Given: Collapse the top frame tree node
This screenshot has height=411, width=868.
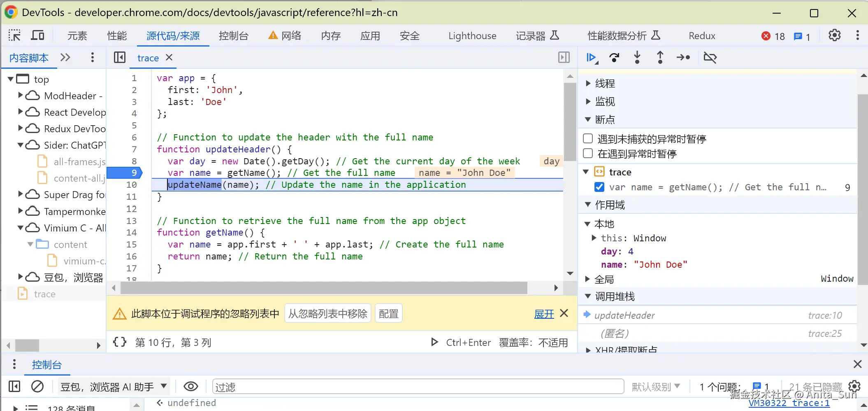Looking at the screenshot, I should pyautogui.click(x=11, y=79).
